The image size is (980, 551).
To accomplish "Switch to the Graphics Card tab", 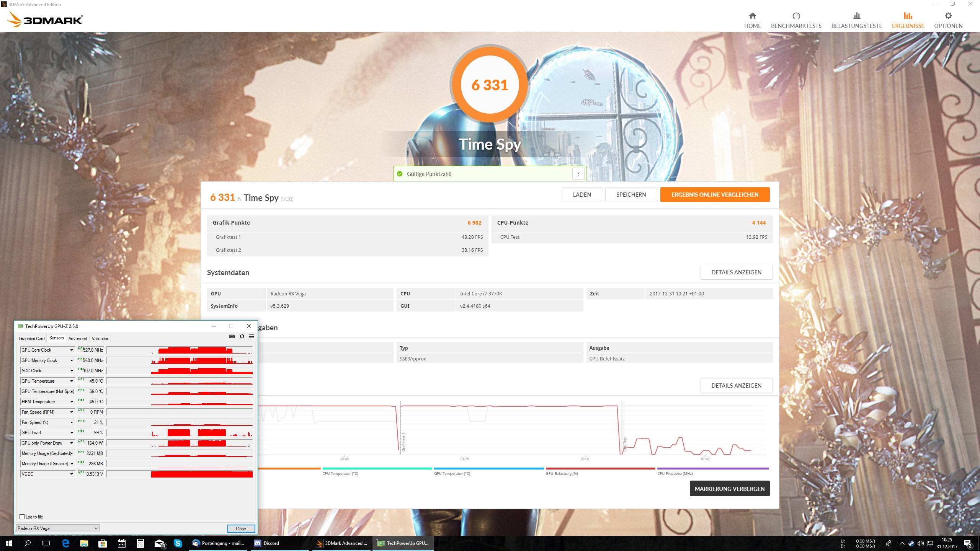I will click(x=31, y=338).
